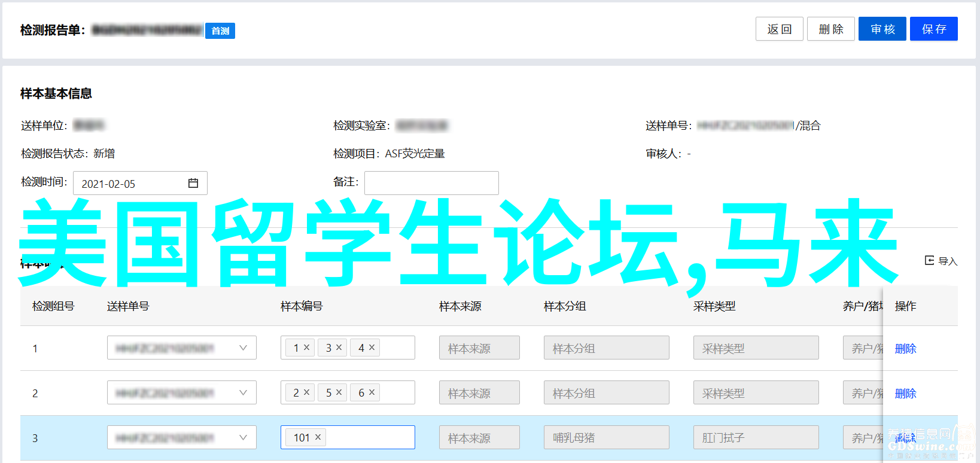The height and width of the screenshot is (463, 980).
Task: Click 肛门拭子 field in row 3
Action: pos(756,437)
